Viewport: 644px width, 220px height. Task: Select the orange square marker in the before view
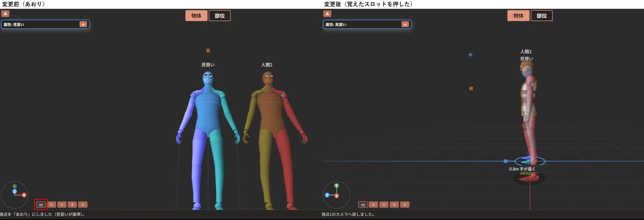click(x=208, y=51)
